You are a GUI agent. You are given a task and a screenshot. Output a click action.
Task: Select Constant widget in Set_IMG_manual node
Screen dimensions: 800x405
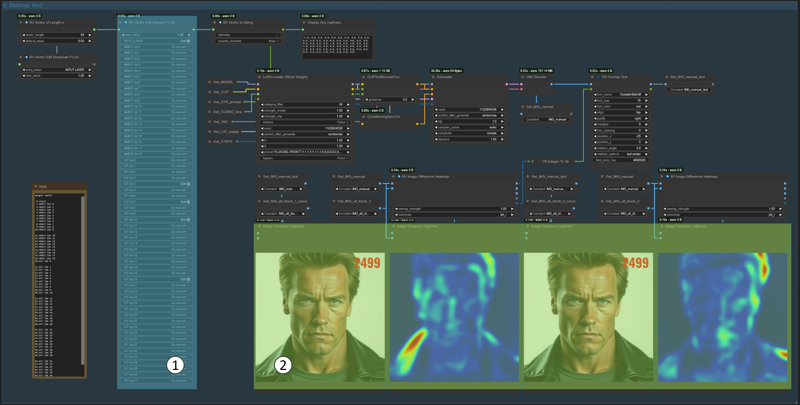coord(546,119)
